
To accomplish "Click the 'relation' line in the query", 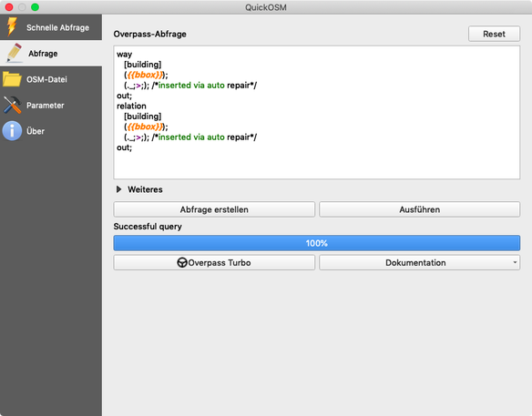I will tap(131, 106).
